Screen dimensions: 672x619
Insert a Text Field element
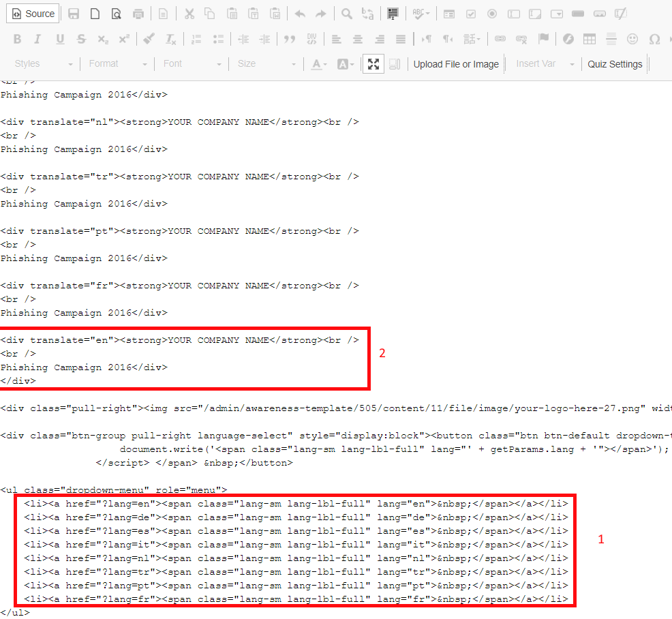pos(513,14)
